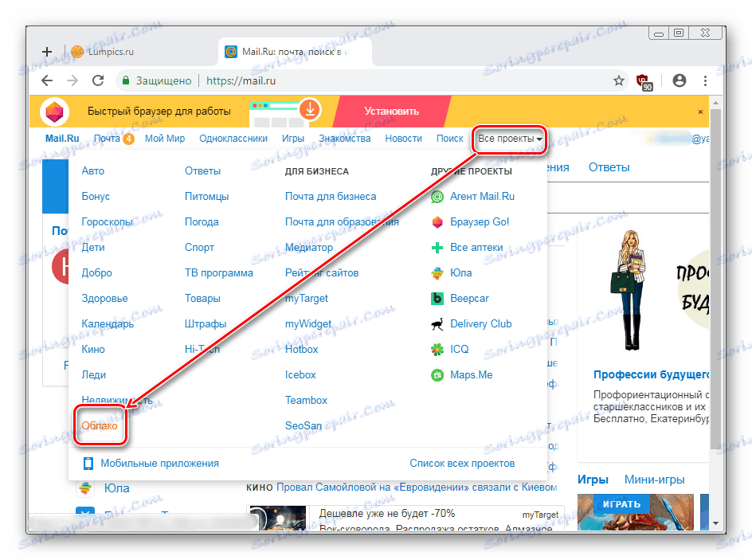Expand the Все проекты dropdown

510,139
